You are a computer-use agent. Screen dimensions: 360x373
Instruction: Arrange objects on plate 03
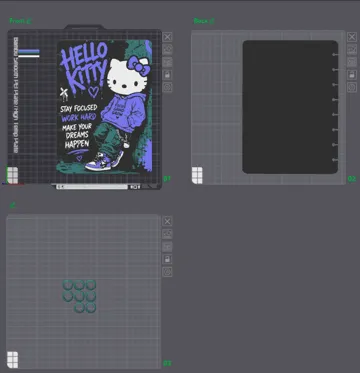[x=167, y=247]
